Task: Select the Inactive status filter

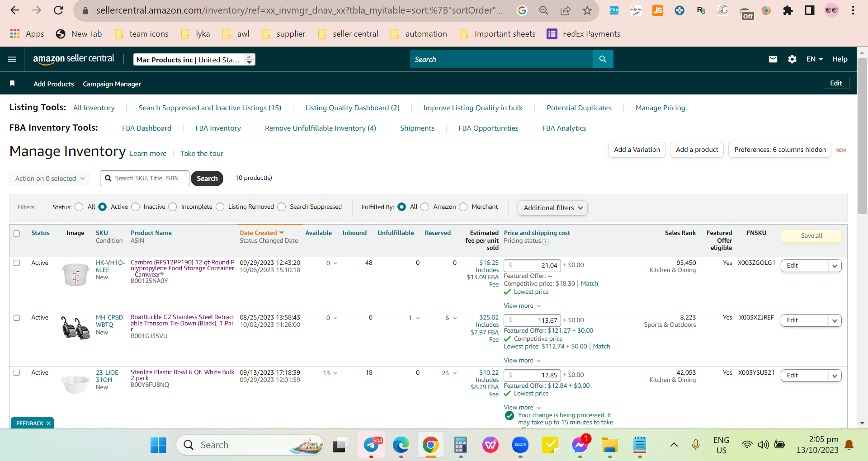Action: 136,207
